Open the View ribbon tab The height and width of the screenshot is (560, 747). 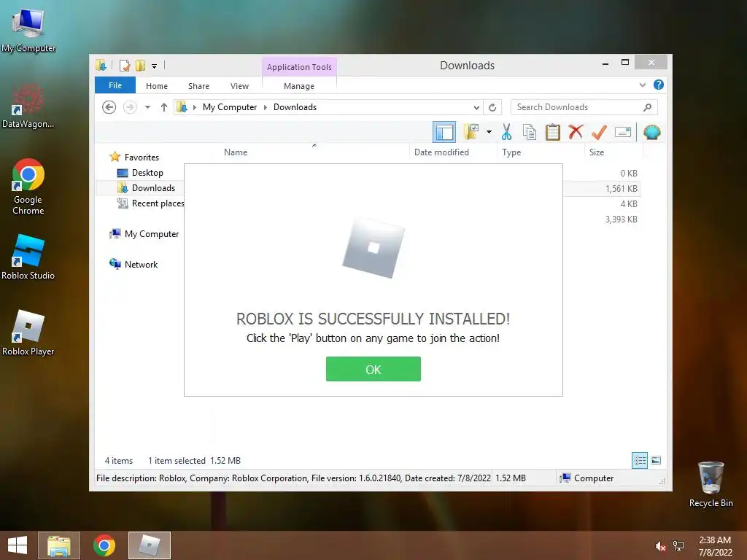click(x=239, y=86)
